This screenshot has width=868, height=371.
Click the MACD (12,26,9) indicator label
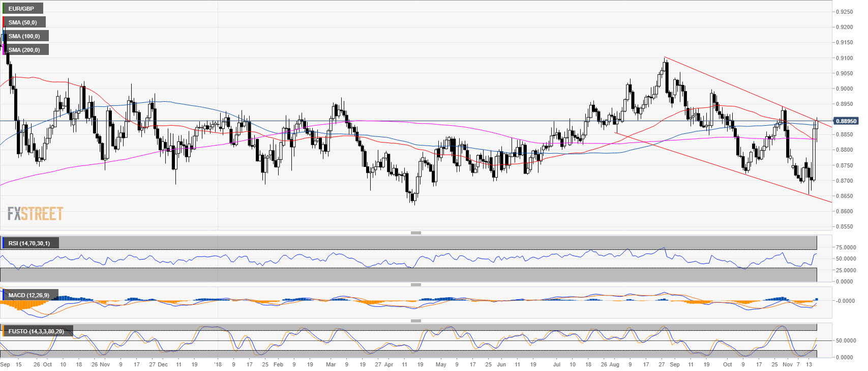(x=29, y=295)
